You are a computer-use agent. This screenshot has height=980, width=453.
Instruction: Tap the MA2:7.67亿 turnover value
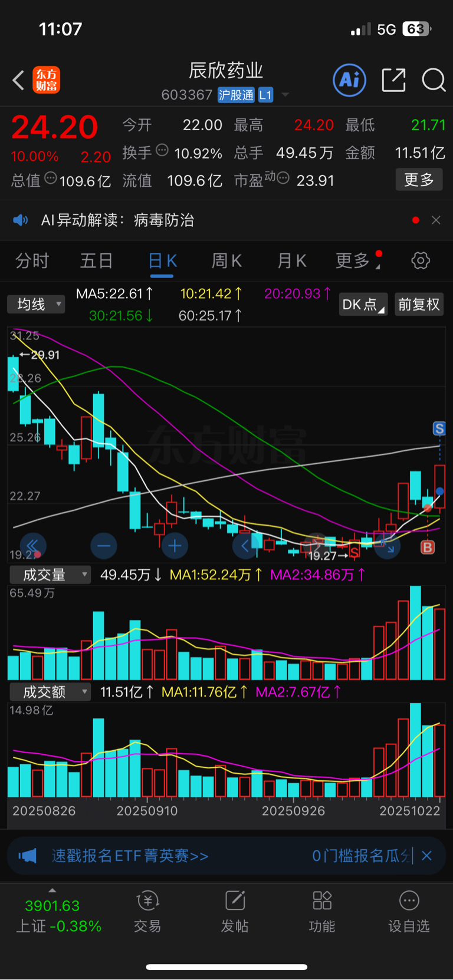[298, 692]
